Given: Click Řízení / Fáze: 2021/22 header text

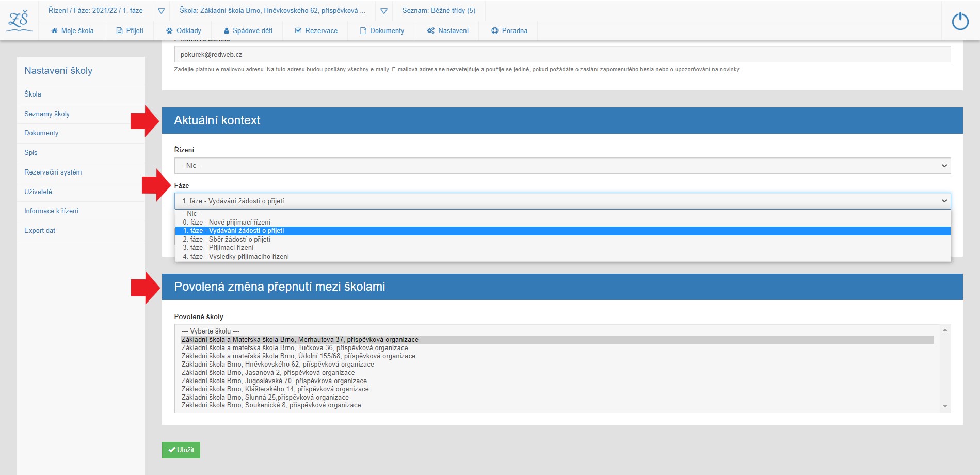Looking at the screenshot, I should pyautogui.click(x=95, y=11).
